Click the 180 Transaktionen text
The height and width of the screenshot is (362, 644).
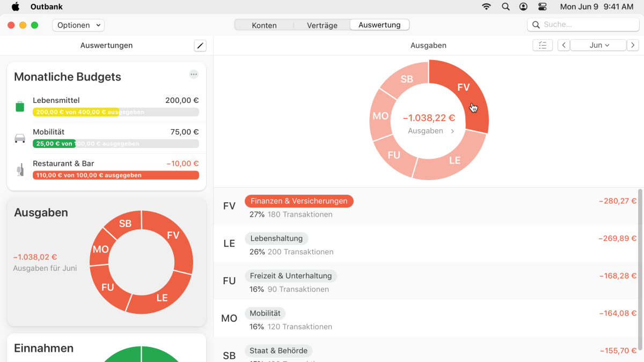click(300, 215)
